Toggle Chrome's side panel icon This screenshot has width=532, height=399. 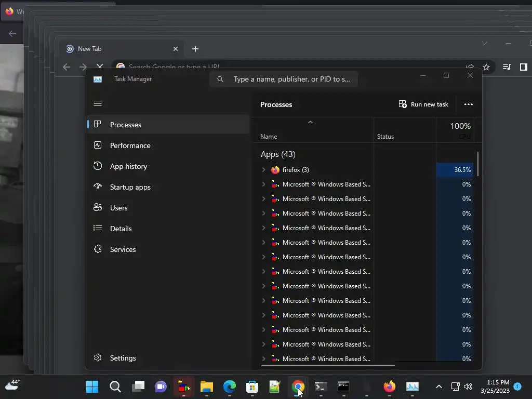coord(524,67)
